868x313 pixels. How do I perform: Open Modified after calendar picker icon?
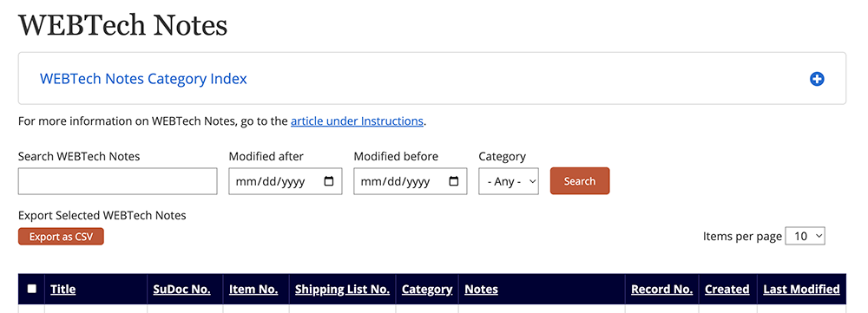pos(329,181)
